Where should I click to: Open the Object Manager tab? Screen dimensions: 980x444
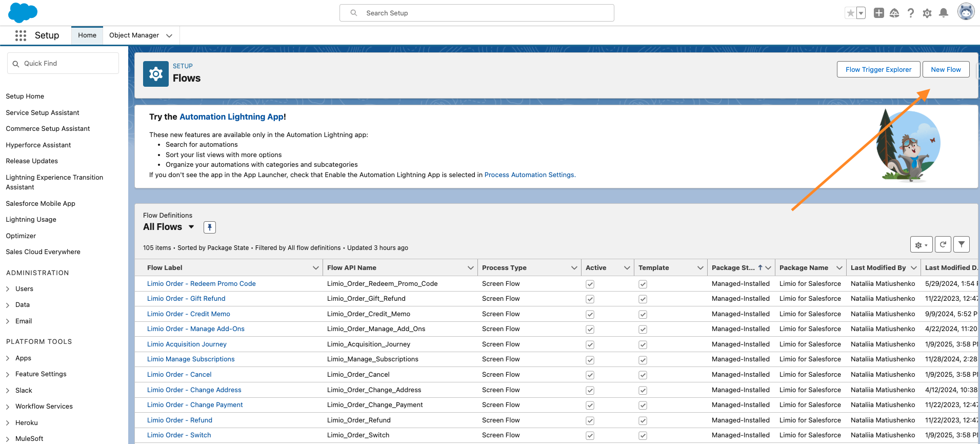(x=134, y=35)
